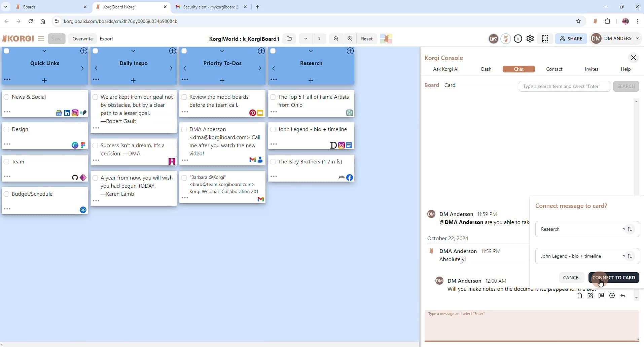Open the settings gear near SHARE

(530, 38)
